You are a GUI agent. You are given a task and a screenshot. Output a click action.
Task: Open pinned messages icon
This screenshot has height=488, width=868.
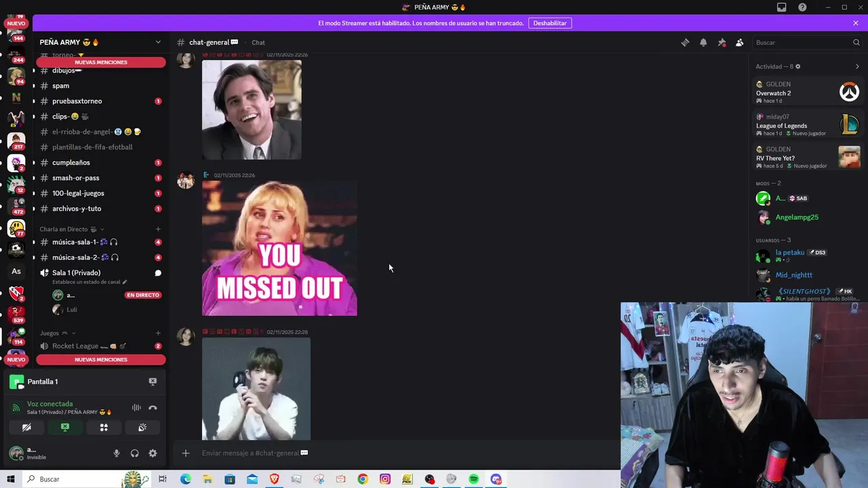click(722, 42)
